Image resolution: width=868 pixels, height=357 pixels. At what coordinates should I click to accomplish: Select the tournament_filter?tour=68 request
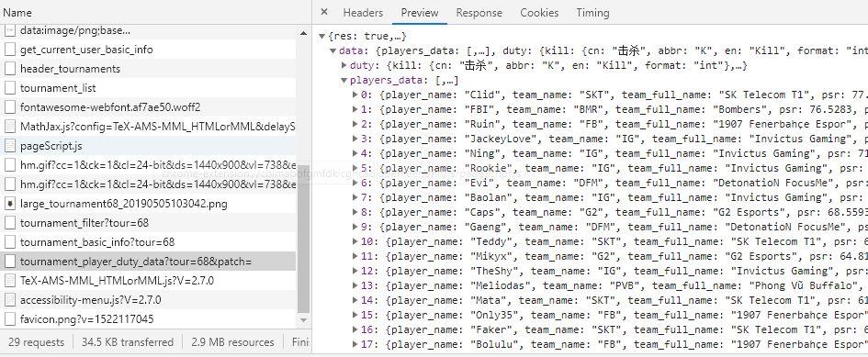148,223
